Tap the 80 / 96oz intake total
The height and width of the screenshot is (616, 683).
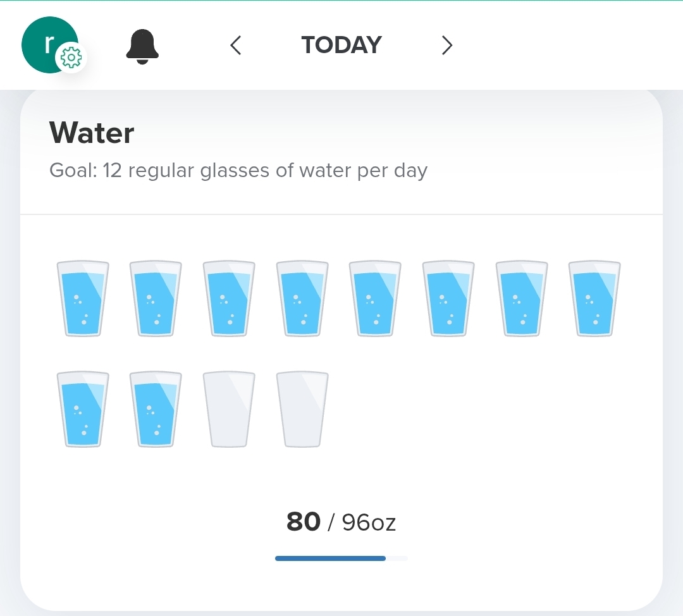click(x=341, y=522)
